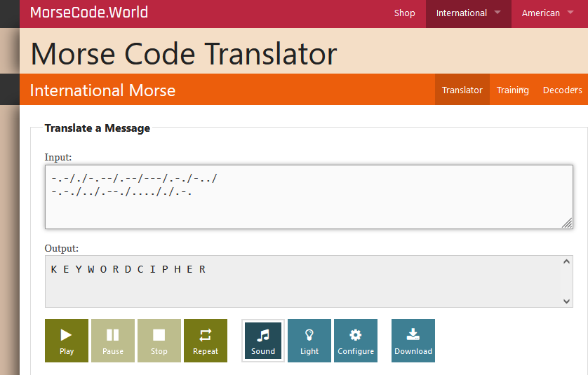Download the Morse code audio

pyautogui.click(x=413, y=341)
